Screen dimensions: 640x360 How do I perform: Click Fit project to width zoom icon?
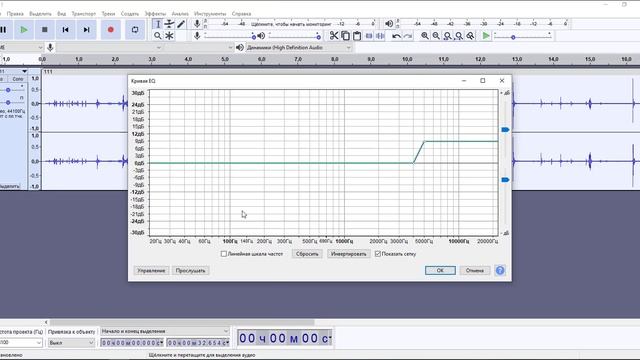(459, 36)
